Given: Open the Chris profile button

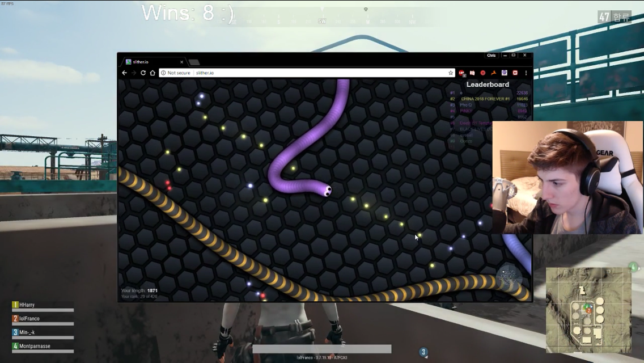Looking at the screenshot, I should click(x=491, y=56).
